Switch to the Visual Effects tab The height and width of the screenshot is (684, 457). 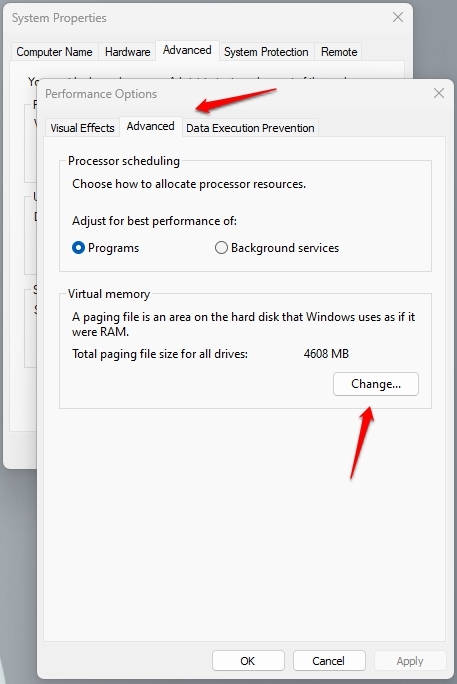tap(82, 128)
